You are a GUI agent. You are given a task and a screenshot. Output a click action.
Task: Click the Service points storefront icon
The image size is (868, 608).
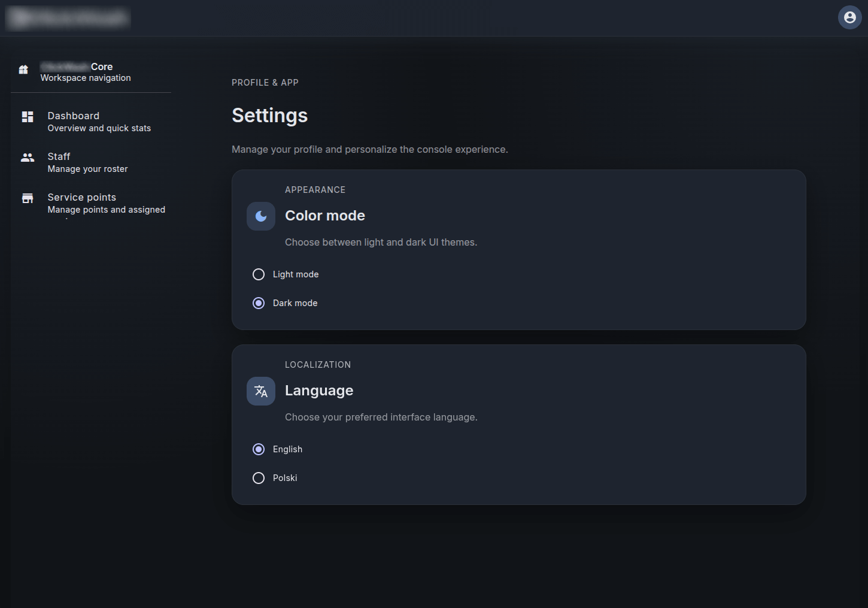pyautogui.click(x=28, y=198)
